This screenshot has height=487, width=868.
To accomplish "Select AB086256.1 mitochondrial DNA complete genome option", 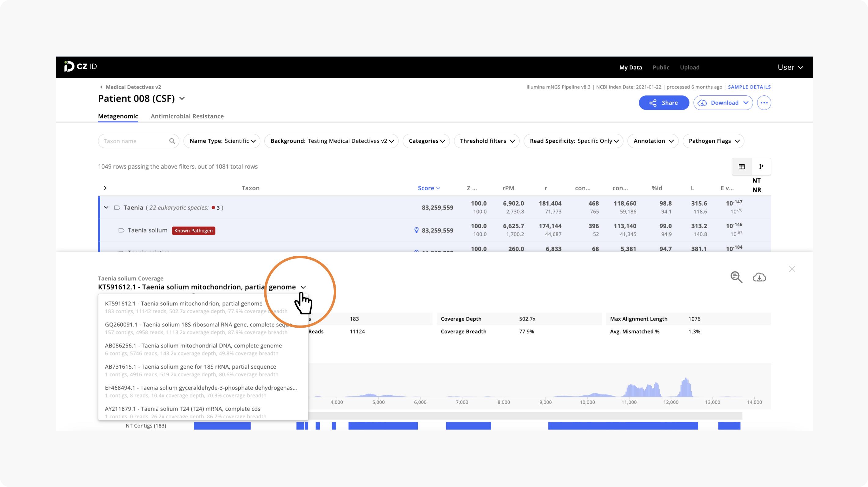I will click(x=203, y=349).
